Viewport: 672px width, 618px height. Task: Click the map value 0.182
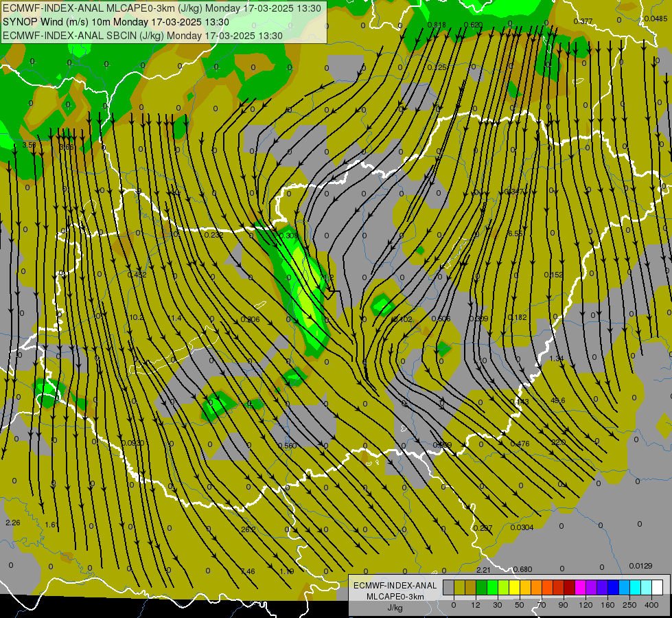pyautogui.click(x=517, y=317)
